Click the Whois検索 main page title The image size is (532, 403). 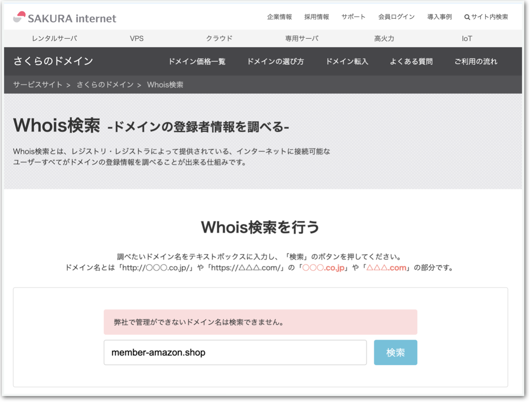pyautogui.click(x=57, y=125)
